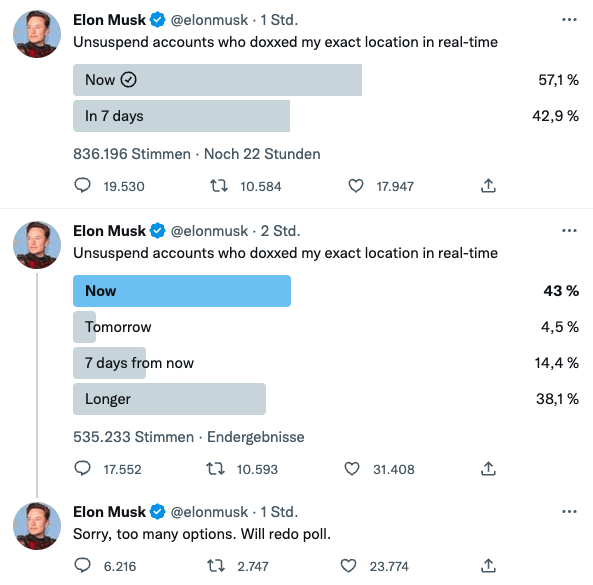Click the blue 'Now' 43 % result bar
This screenshot has height=585, width=593.
coord(182,291)
